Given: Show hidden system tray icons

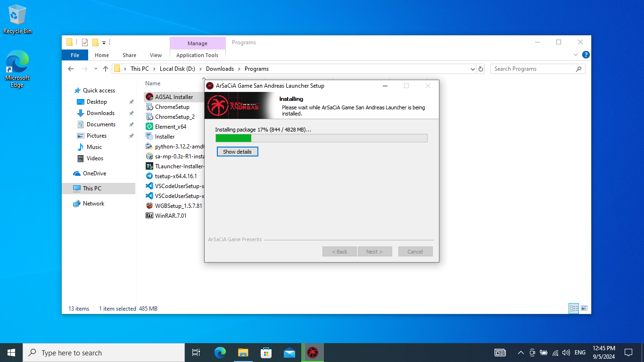Looking at the screenshot, I should point(521,352).
